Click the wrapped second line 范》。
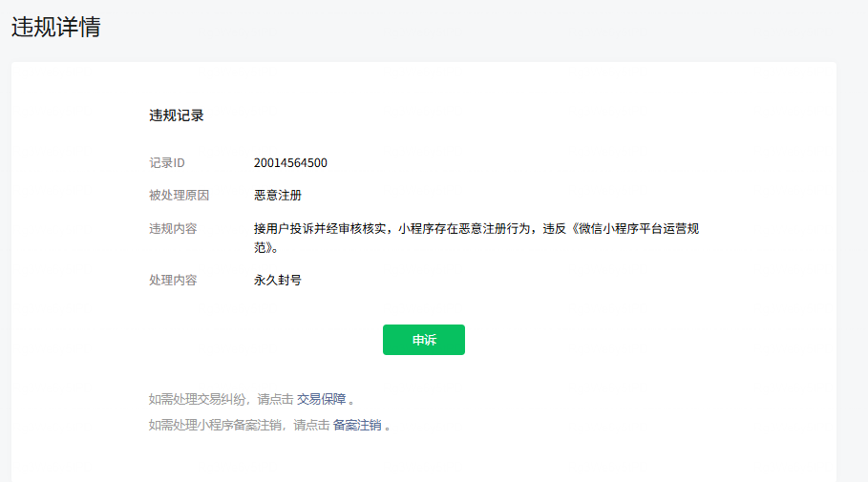Viewport: 868px width, 482px height. (265, 247)
